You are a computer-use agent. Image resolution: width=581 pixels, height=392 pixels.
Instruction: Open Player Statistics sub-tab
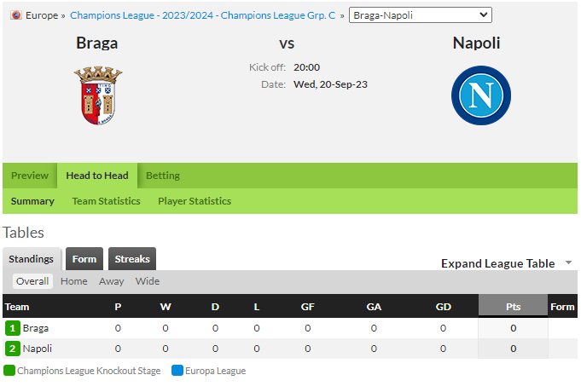pyautogui.click(x=195, y=201)
